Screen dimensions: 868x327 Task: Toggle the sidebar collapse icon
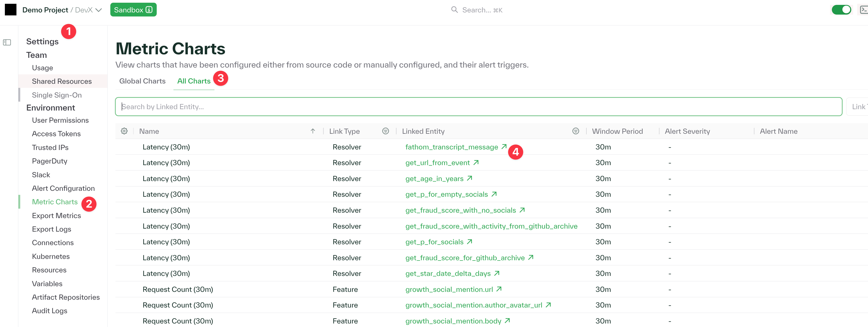click(7, 42)
